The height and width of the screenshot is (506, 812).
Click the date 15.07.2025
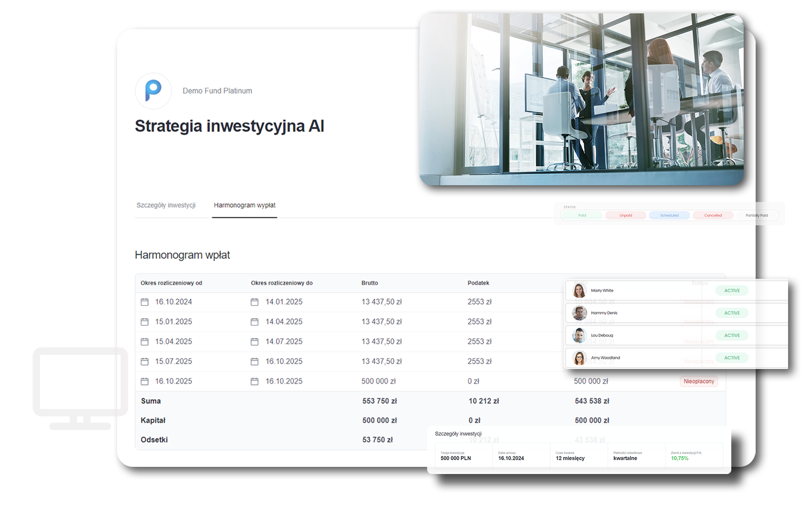[x=173, y=361]
